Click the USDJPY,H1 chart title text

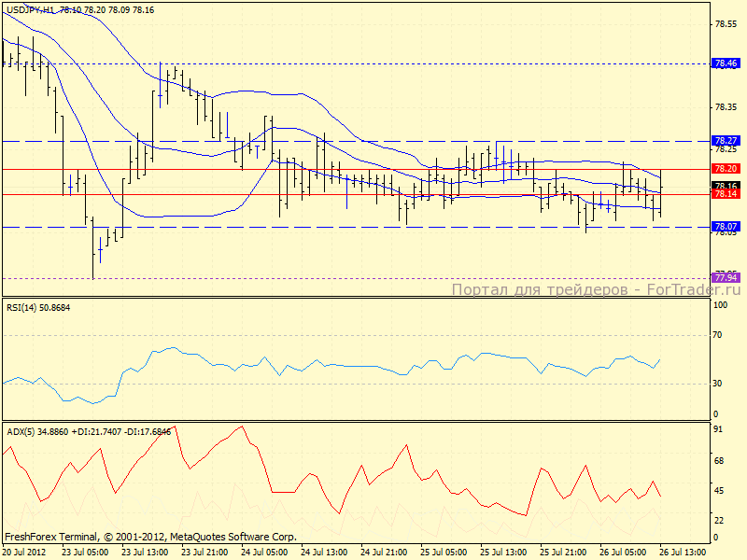28,8
